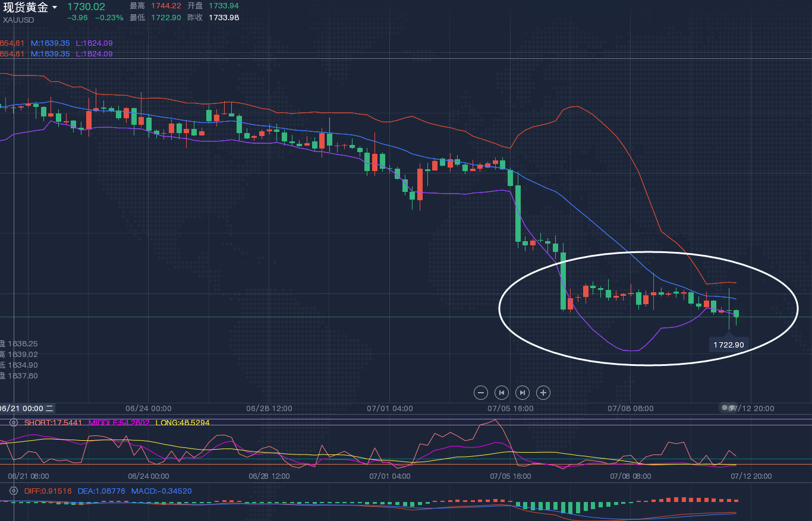Select the MIDDLE indicator line label
The height and width of the screenshot is (521, 812).
click(119, 422)
